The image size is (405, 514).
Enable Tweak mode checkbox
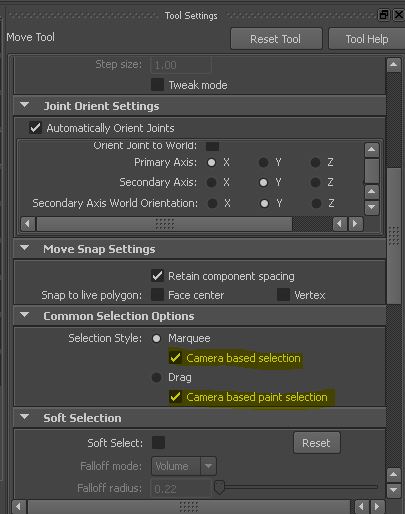click(x=157, y=85)
